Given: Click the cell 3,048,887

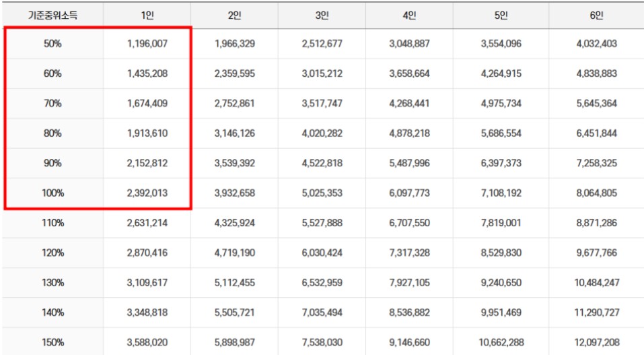Looking at the screenshot, I should [410, 44].
